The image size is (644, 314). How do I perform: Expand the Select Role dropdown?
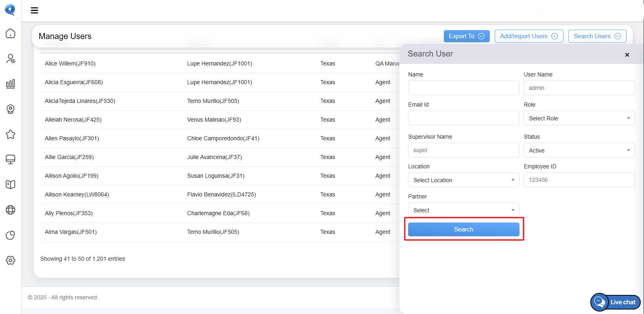click(x=579, y=118)
